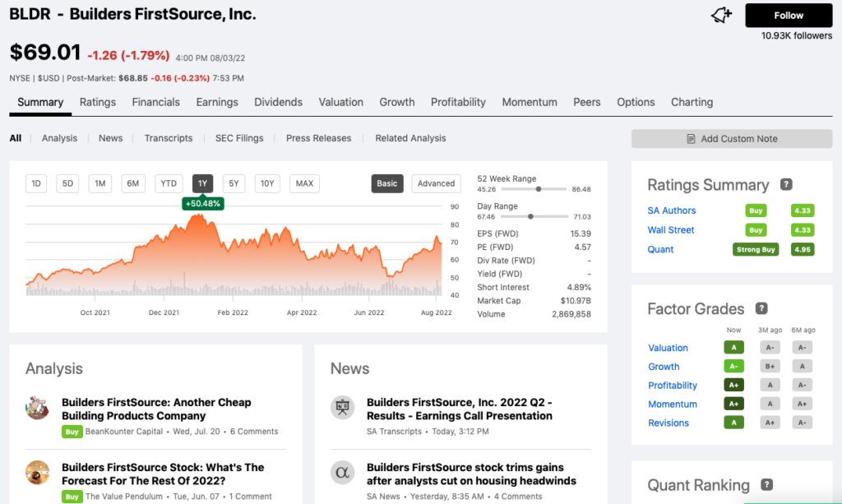Viewport: 842px width, 504px height.
Task: Open the Ratings tab
Action: 98,102
